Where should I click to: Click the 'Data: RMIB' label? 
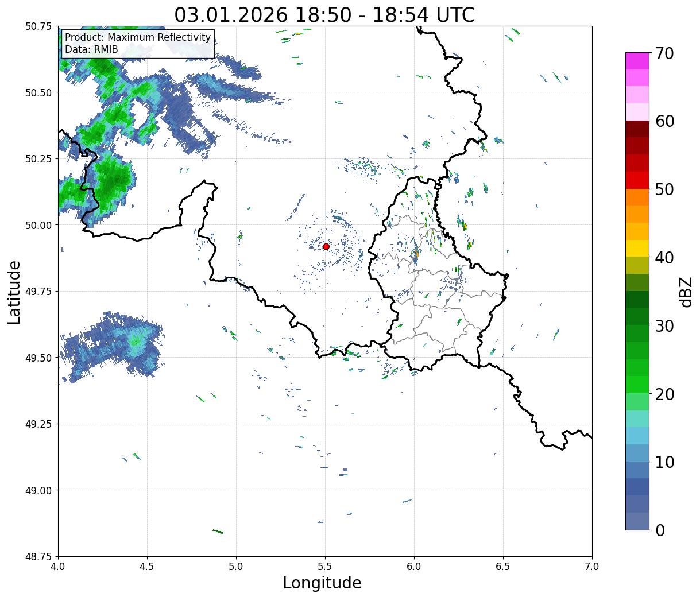click(91, 49)
